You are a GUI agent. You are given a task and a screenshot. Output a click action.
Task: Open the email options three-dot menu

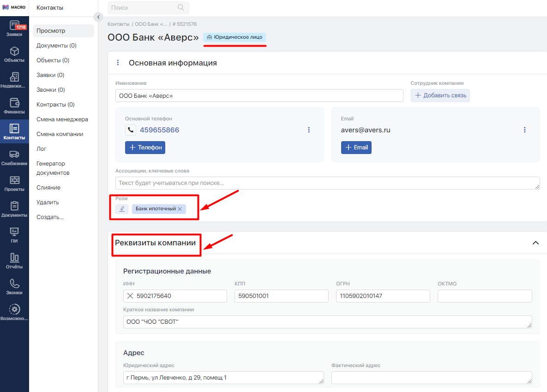point(524,130)
